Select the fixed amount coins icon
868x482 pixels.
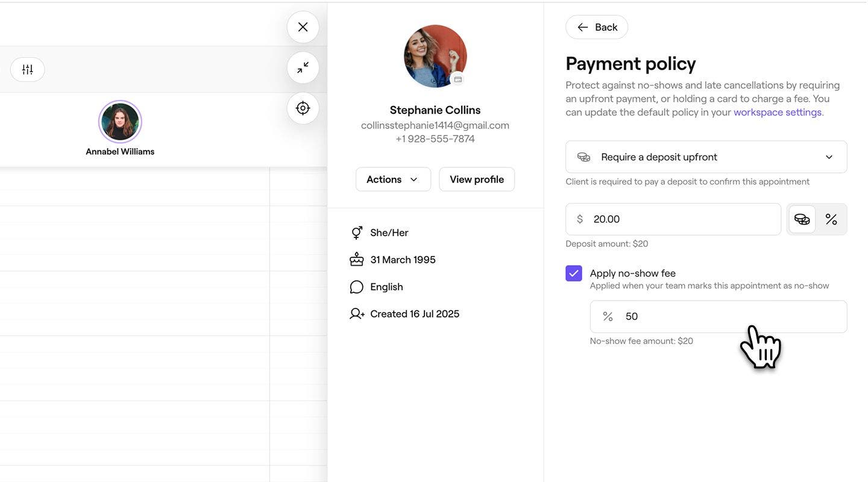(802, 219)
